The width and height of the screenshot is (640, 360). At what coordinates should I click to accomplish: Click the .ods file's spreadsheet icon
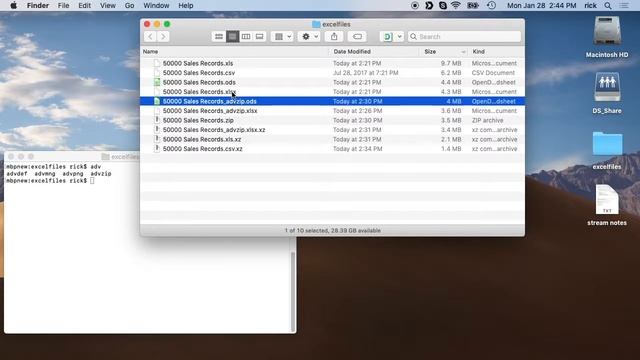click(157, 82)
